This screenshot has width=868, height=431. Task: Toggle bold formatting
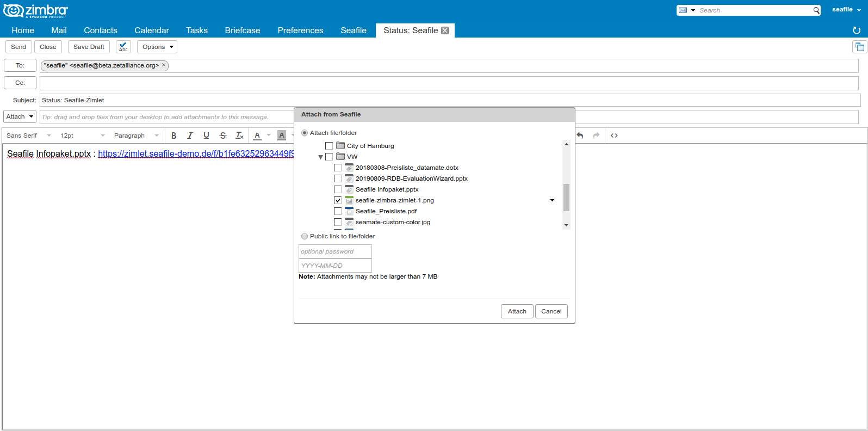point(174,136)
